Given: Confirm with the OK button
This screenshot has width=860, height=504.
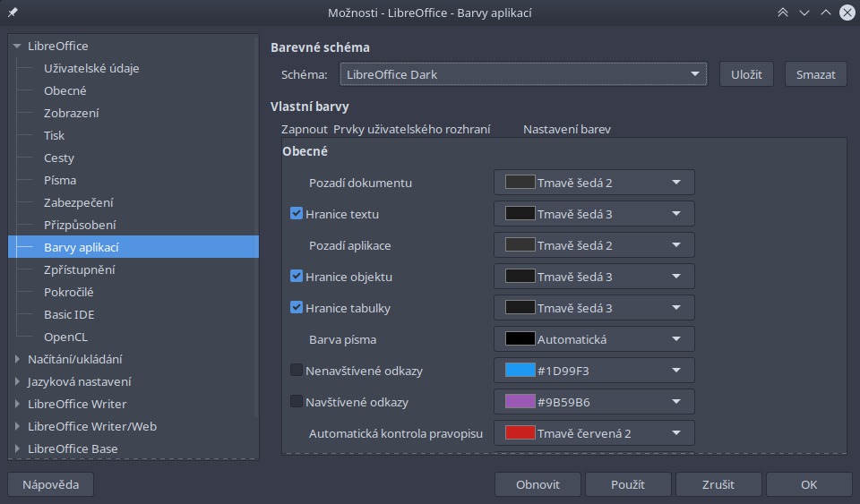Looking at the screenshot, I should (809, 484).
